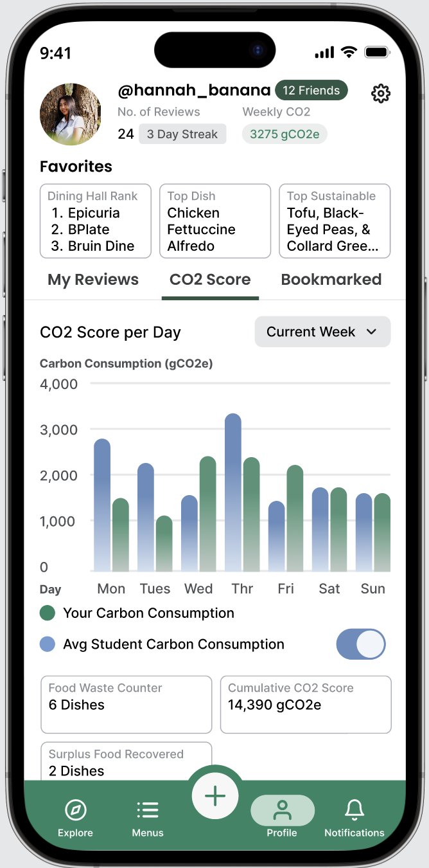Tap the plus add button

214,797
